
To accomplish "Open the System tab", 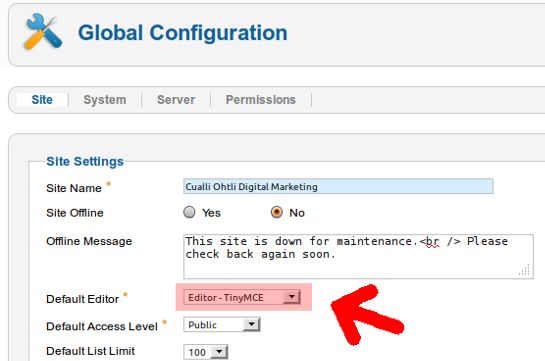I will pos(105,100).
